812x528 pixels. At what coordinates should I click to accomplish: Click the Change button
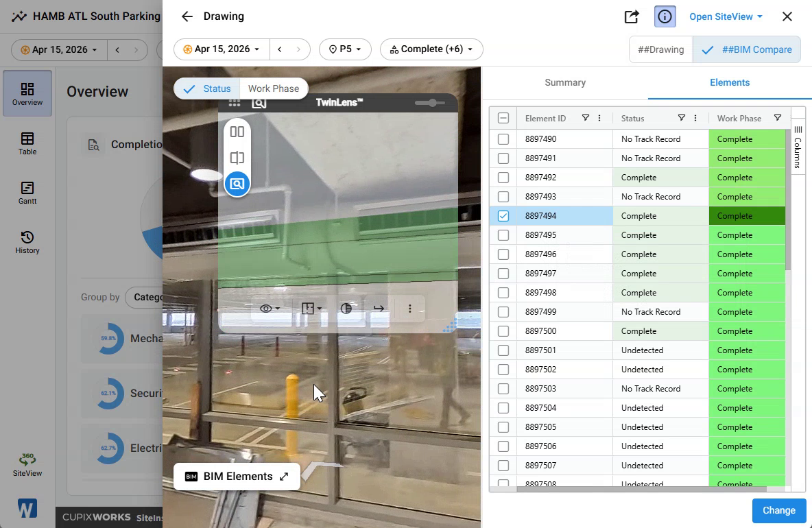(x=779, y=510)
